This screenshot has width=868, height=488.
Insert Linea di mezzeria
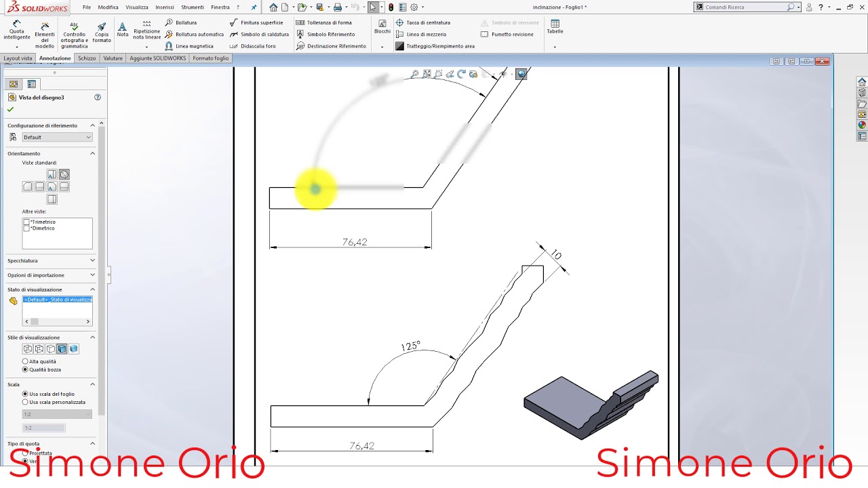point(421,34)
